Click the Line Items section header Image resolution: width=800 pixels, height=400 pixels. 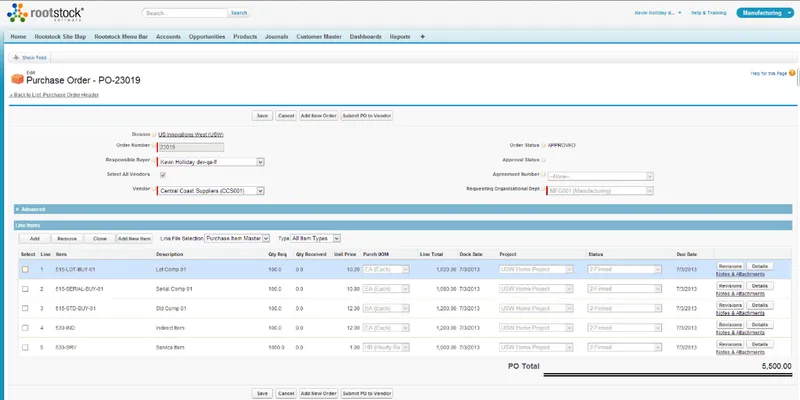click(x=403, y=225)
